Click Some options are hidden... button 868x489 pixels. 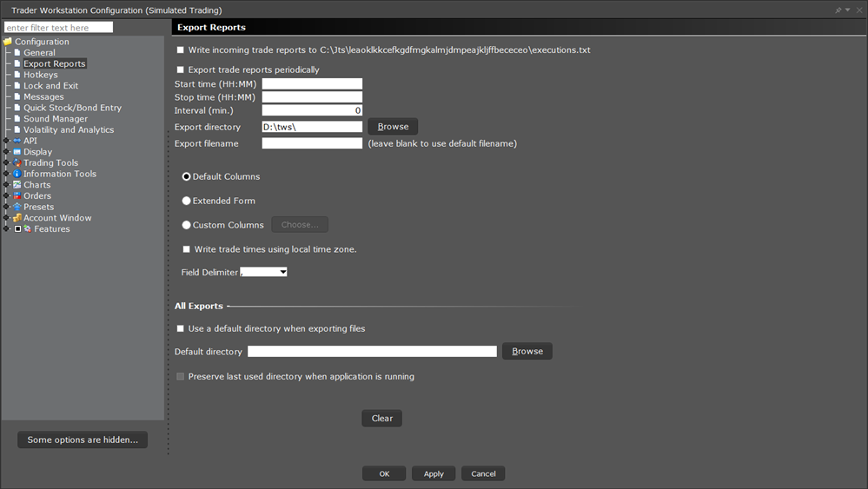click(x=83, y=439)
